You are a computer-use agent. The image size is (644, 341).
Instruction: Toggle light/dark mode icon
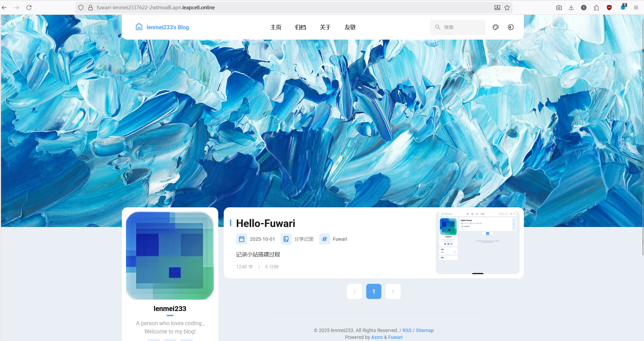[x=511, y=27]
